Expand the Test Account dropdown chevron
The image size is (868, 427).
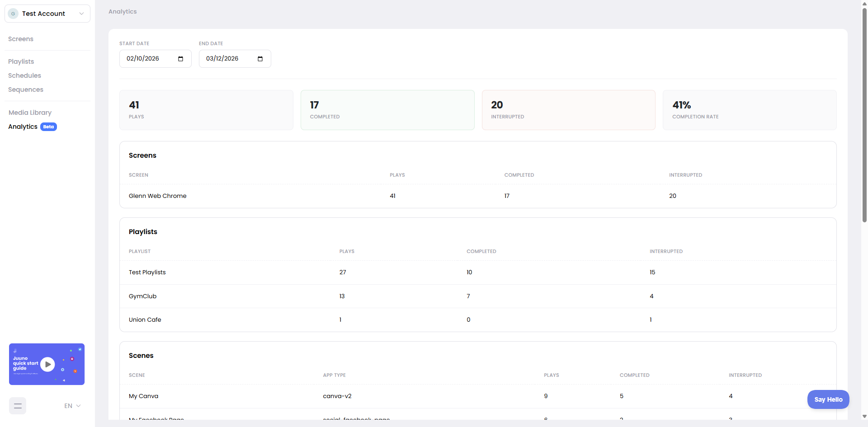[x=81, y=14]
